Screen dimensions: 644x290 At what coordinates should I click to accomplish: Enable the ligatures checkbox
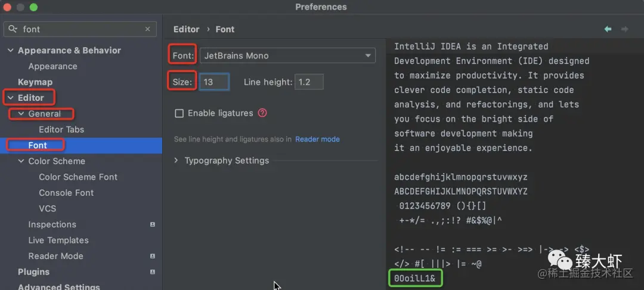click(x=179, y=113)
